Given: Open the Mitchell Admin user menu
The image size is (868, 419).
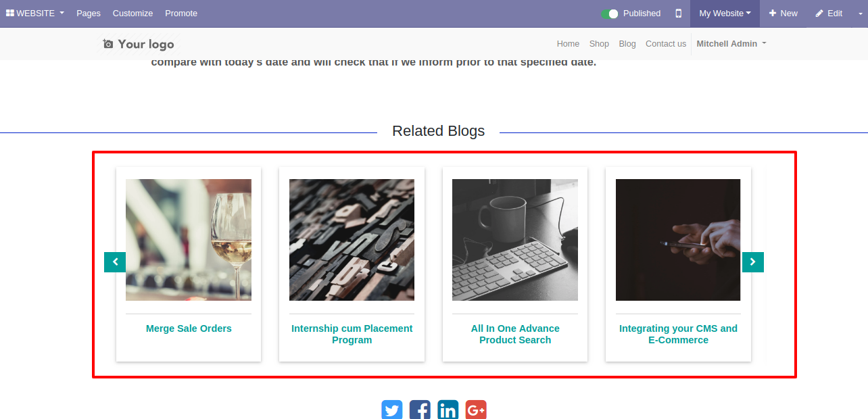Looking at the screenshot, I should (731, 44).
